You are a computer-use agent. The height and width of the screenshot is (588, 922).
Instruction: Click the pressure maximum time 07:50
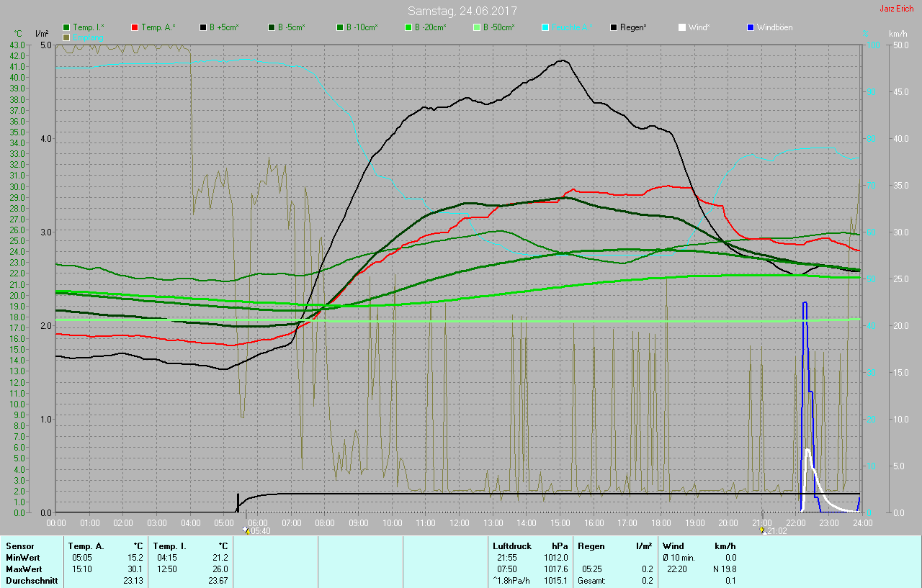pos(507,569)
